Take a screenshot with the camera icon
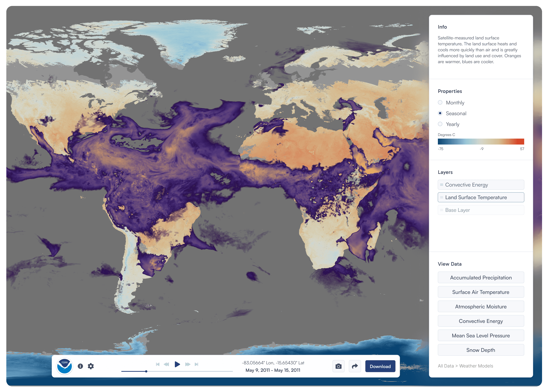Screen dimensions: 548x392 tap(339, 366)
